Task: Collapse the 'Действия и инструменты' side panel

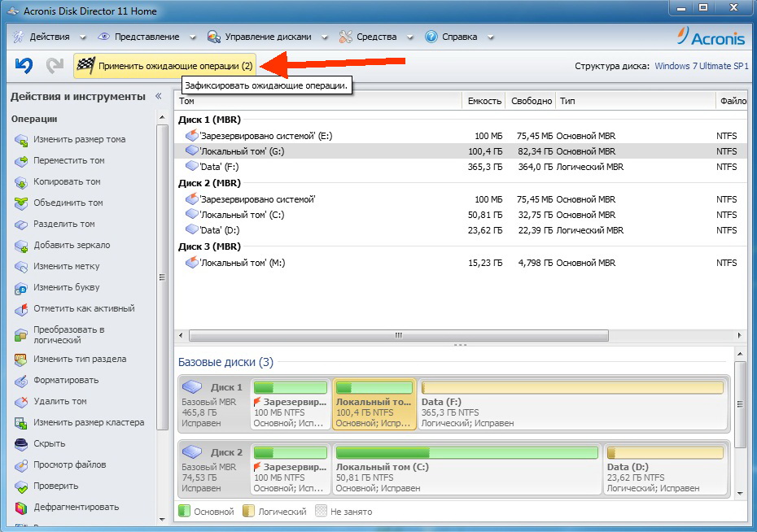Action: pyautogui.click(x=158, y=97)
